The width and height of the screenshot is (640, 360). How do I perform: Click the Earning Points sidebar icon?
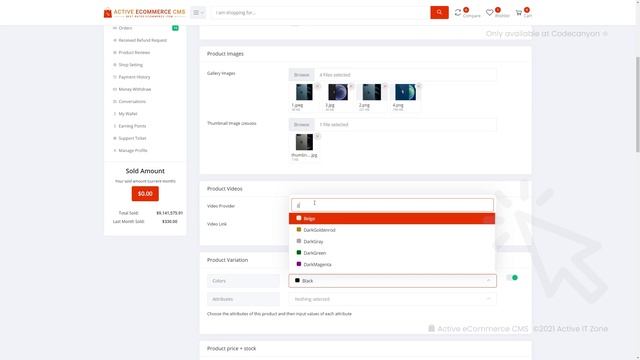point(115,126)
